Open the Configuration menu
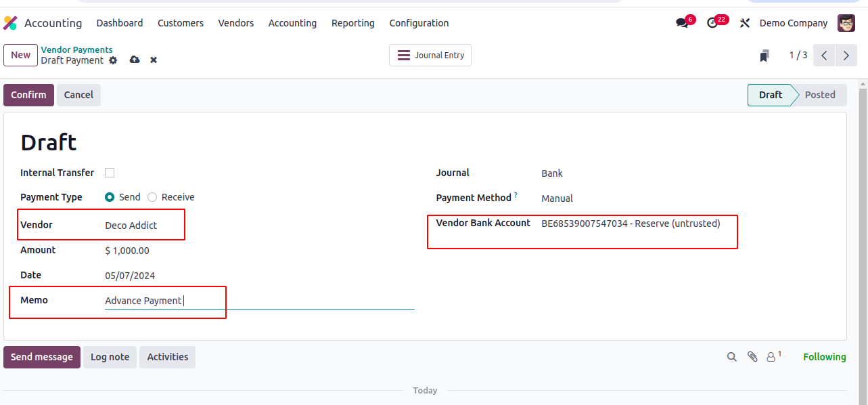The height and width of the screenshot is (405, 868). pos(419,23)
